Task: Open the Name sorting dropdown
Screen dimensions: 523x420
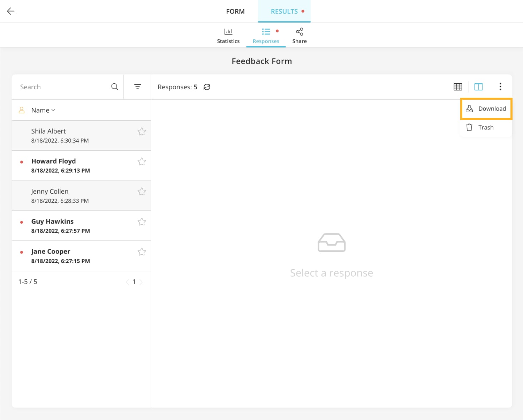Action: pos(43,110)
